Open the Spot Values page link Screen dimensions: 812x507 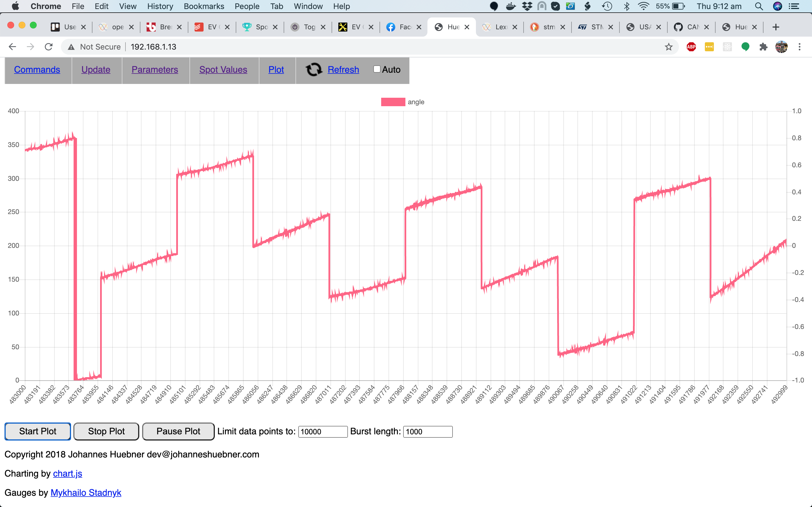[x=223, y=69]
